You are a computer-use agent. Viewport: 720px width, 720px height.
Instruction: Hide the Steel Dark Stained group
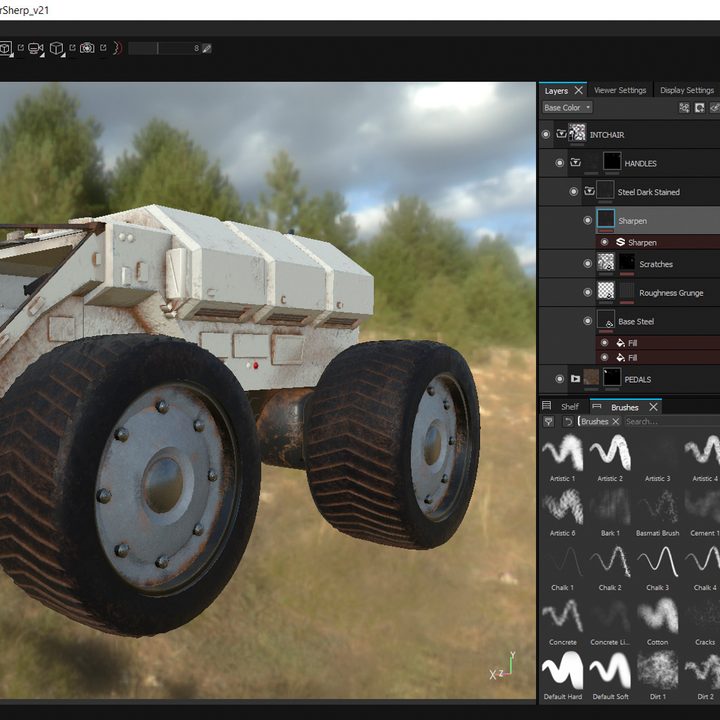tap(574, 191)
